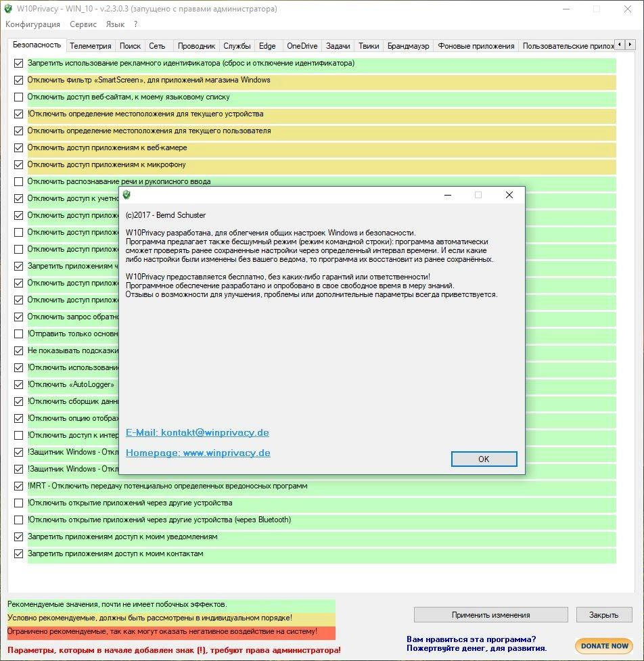The image size is (644, 661).
Task: Open the Язык menu
Action: coord(115,24)
